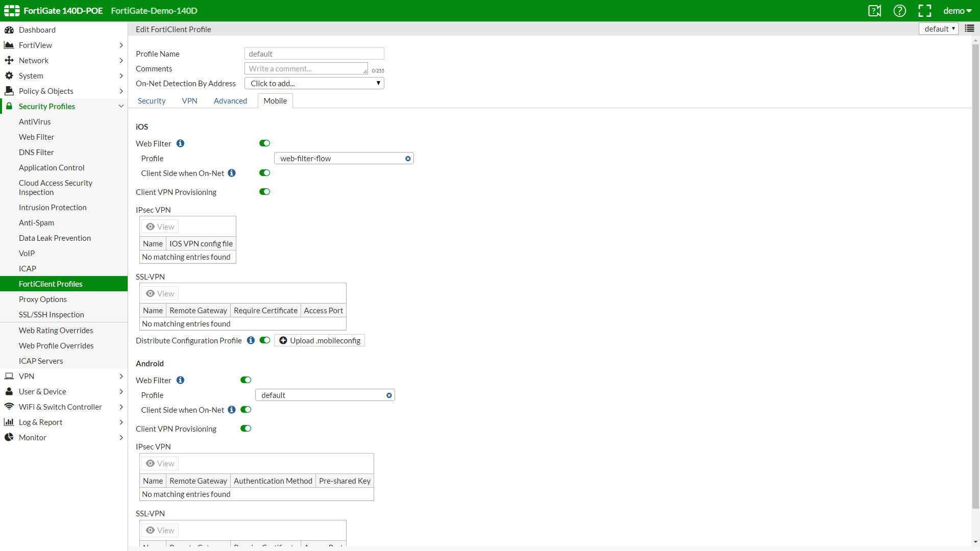980x551 pixels.
Task: Click Upload .mobileconfig button
Action: pos(320,340)
